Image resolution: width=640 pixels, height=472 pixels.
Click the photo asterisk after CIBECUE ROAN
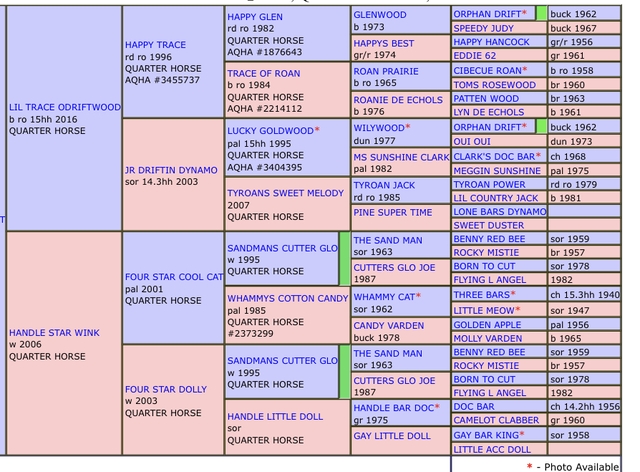coord(526,71)
